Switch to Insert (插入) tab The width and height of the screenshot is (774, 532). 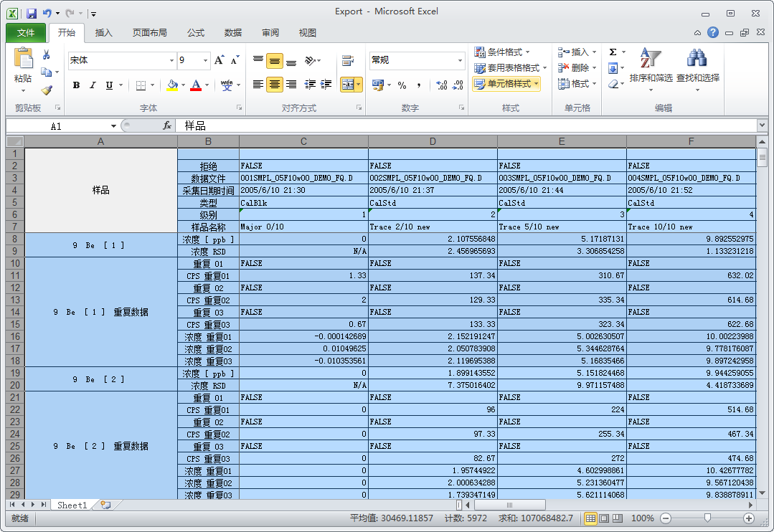tap(104, 32)
